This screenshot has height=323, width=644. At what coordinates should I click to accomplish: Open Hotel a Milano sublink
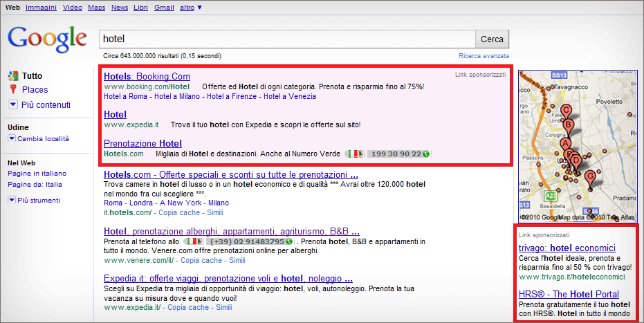click(177, 96)
